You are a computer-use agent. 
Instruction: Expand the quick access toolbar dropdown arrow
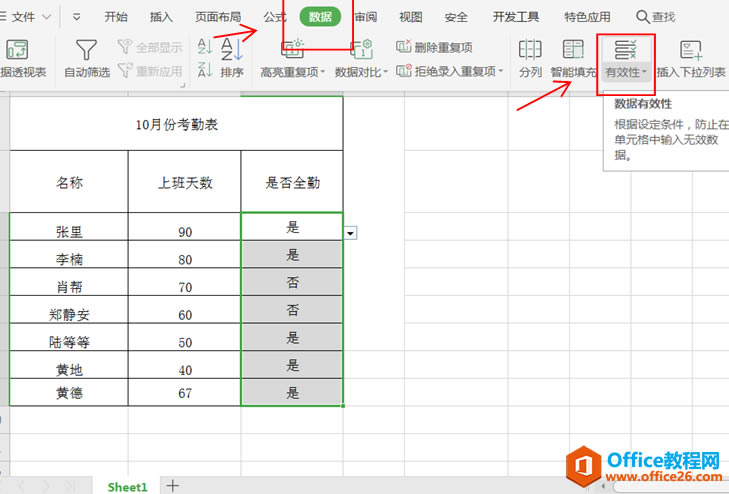click(x=77, y=17)
